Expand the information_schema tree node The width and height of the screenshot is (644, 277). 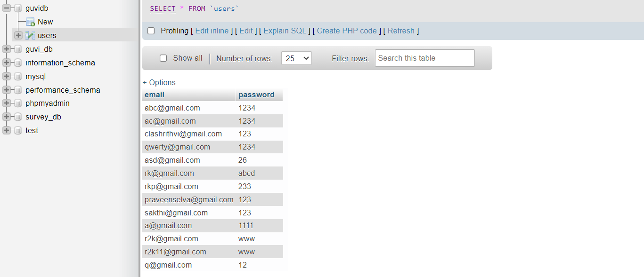[7, 62]
